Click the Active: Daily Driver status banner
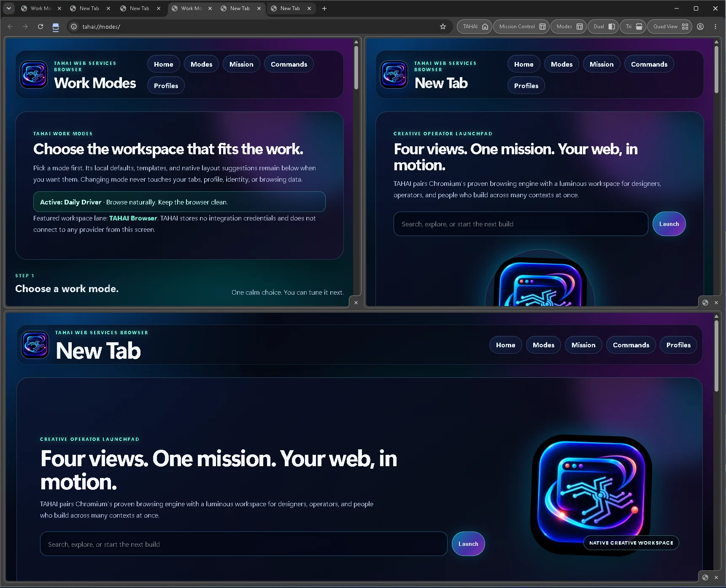Screen dimensions: 726x588 pos(179,202)
